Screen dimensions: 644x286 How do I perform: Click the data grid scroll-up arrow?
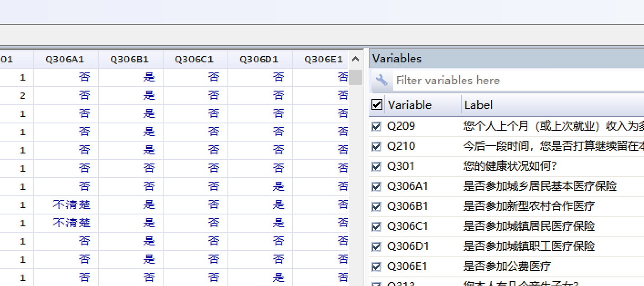[356, 59]
